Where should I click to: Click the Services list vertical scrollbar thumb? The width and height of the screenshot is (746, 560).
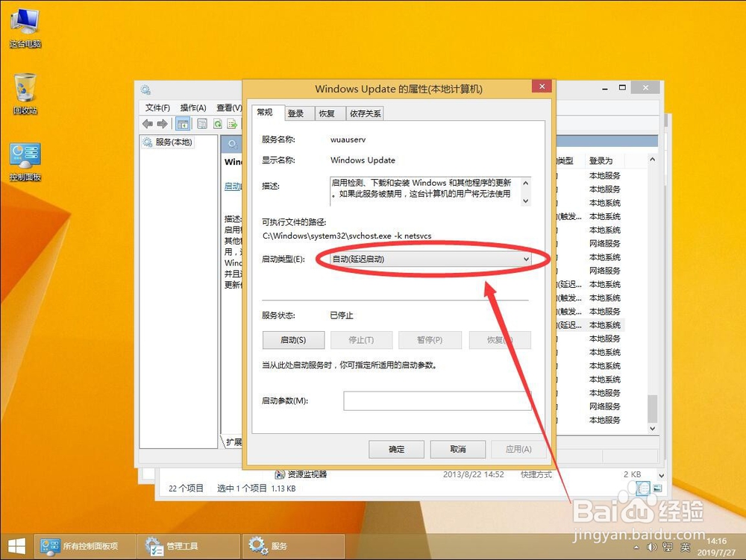pyautogui.click(x=652, y=408)
